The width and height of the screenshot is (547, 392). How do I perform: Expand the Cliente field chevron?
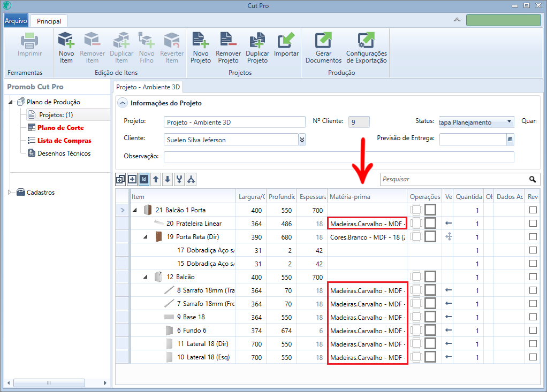click(x=302, y=140)
